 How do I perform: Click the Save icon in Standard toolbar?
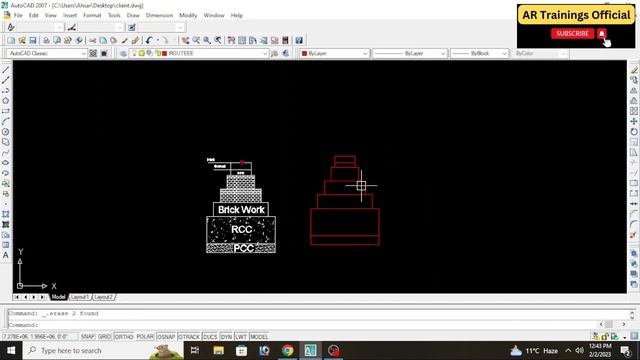coord(33,40)
